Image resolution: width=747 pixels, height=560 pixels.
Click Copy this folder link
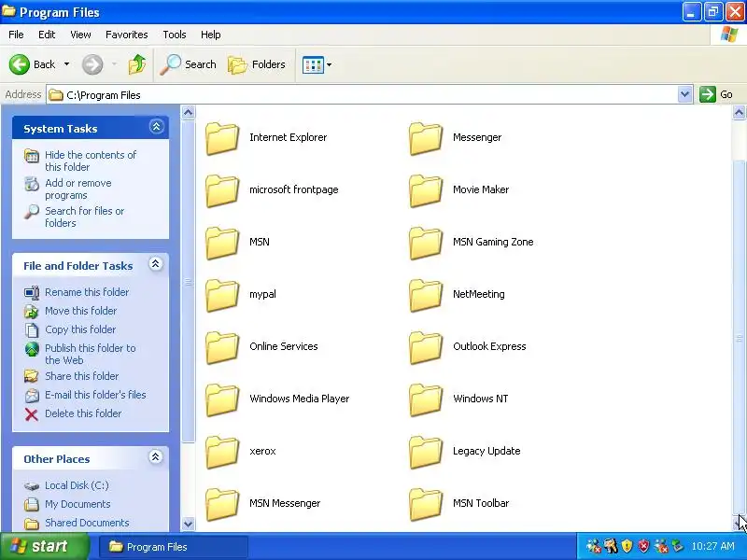coord(80,329)
